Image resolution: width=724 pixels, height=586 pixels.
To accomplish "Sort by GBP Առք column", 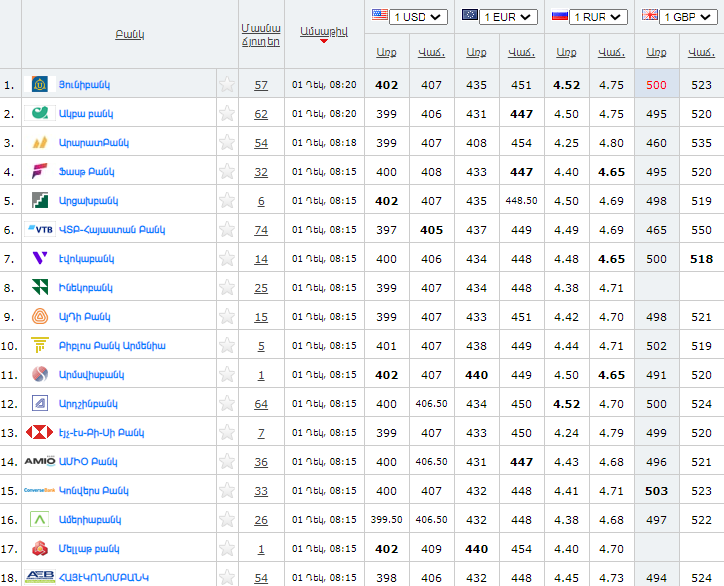I will click(x=656, y=52).
